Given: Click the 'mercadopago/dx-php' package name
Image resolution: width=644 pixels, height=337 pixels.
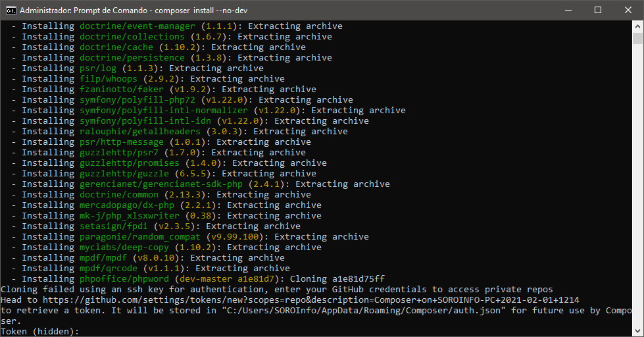Looking at the screenshot, I should (x=127, y=205).
